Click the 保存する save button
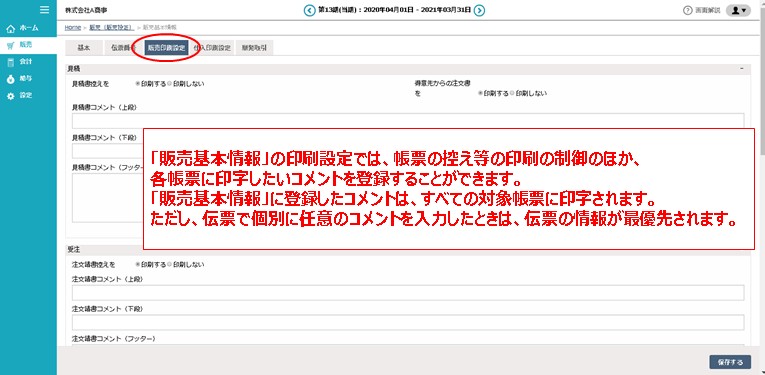The image size is (765, 375). point(730,362)
